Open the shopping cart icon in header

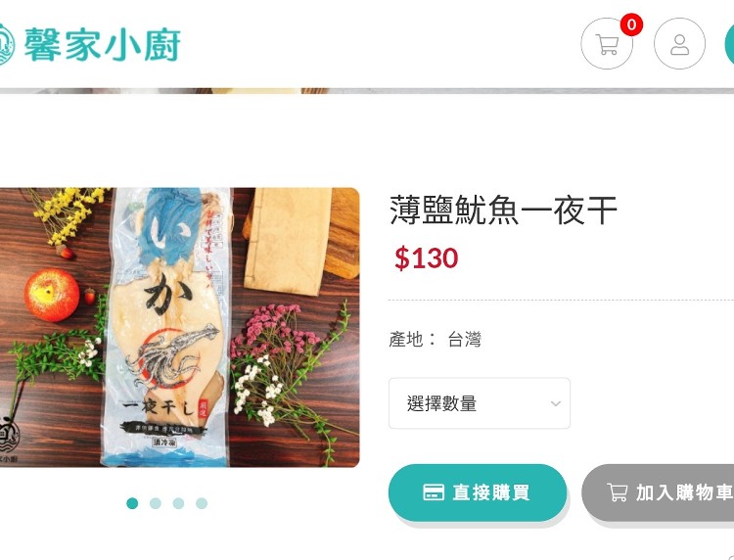(x=607, y=44)
